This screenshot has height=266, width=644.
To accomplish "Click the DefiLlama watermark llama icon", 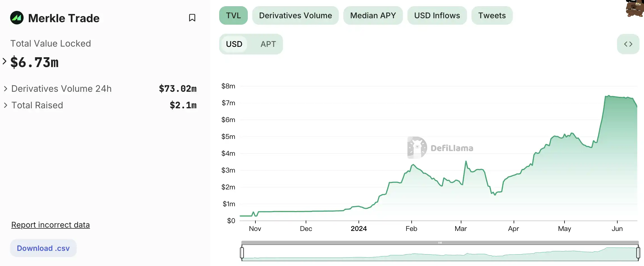I will tap(417, 148).
